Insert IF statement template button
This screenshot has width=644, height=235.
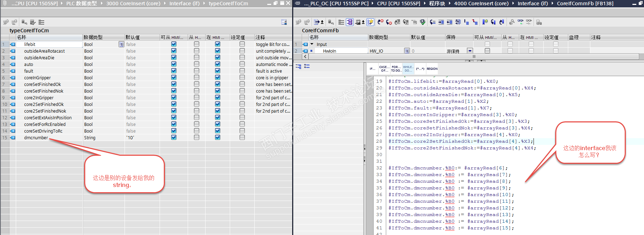[372, 69]
